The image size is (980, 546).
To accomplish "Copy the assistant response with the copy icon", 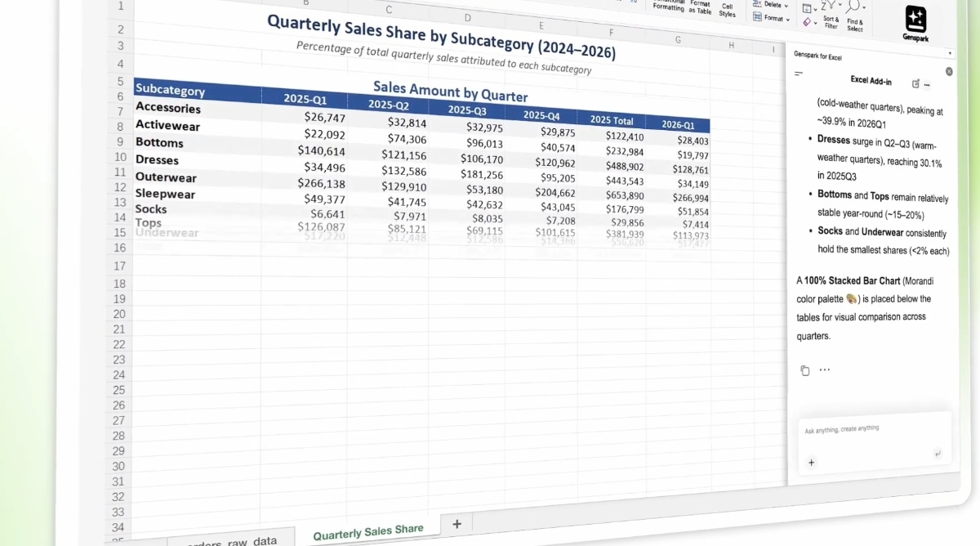I will (x=804, y=370).
